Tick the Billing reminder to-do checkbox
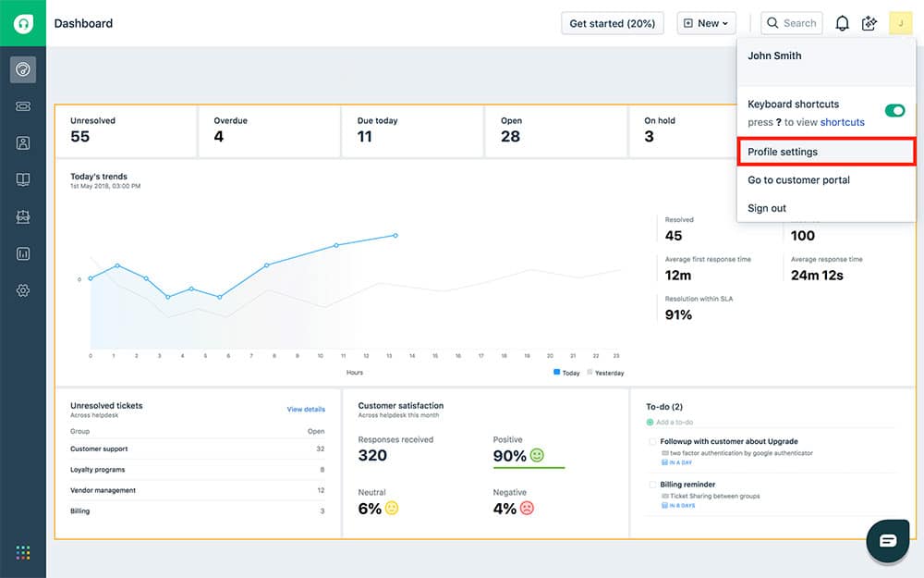The height and width of the screenshot is (578, 924). point(652,485)
